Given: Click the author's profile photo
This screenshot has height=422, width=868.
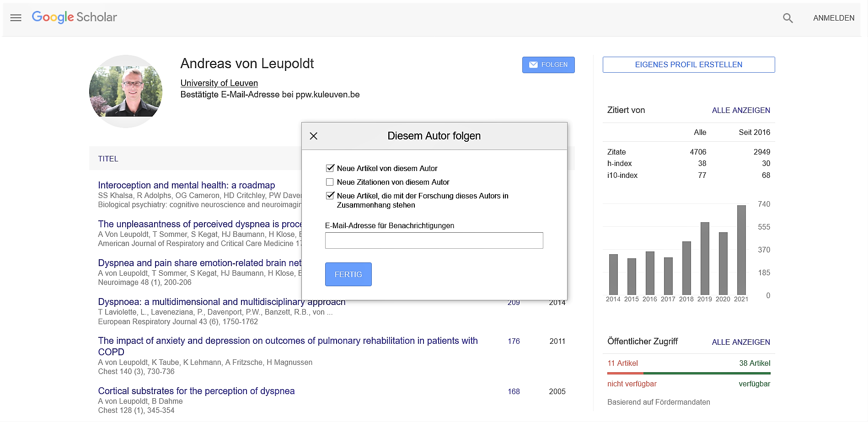Looking at the screenshot, I should pyautogui.click(x=126, y=91).
